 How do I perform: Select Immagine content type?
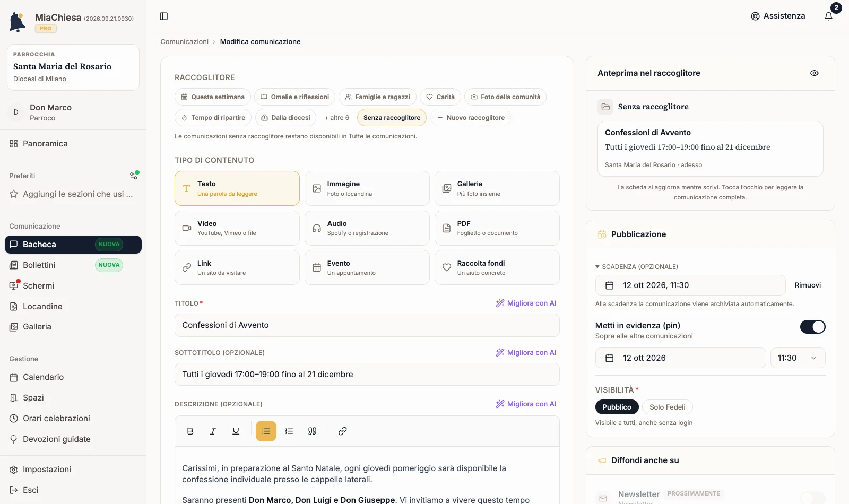[367, 188]
